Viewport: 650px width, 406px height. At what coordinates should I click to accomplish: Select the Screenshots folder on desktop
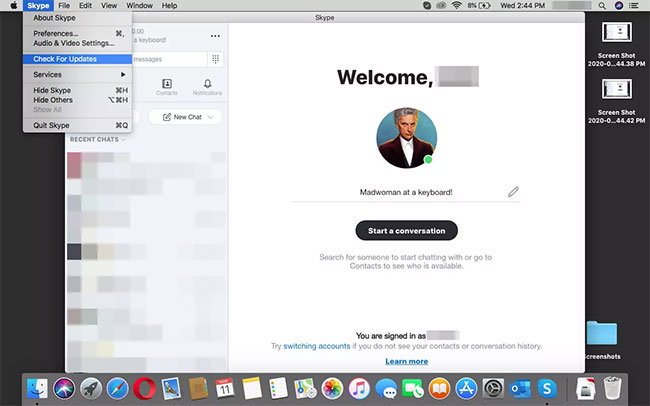[x=602, y=340]
